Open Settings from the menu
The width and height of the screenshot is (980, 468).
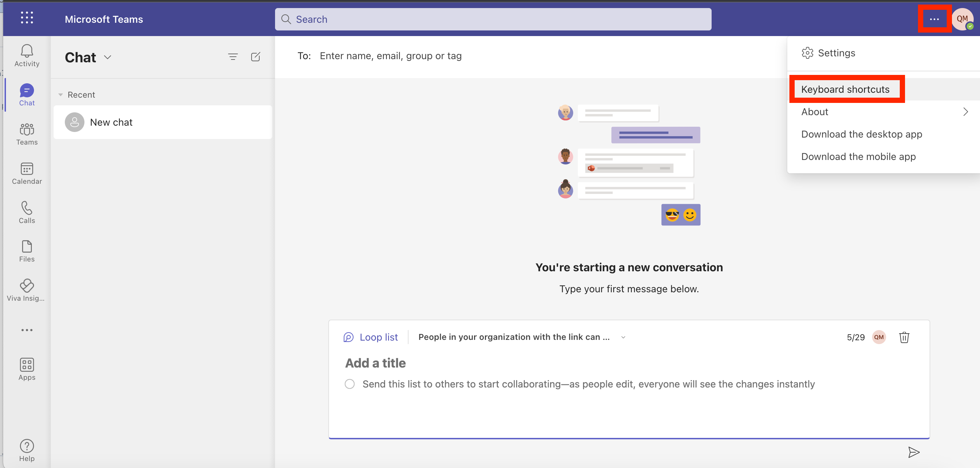coord(836,53)
